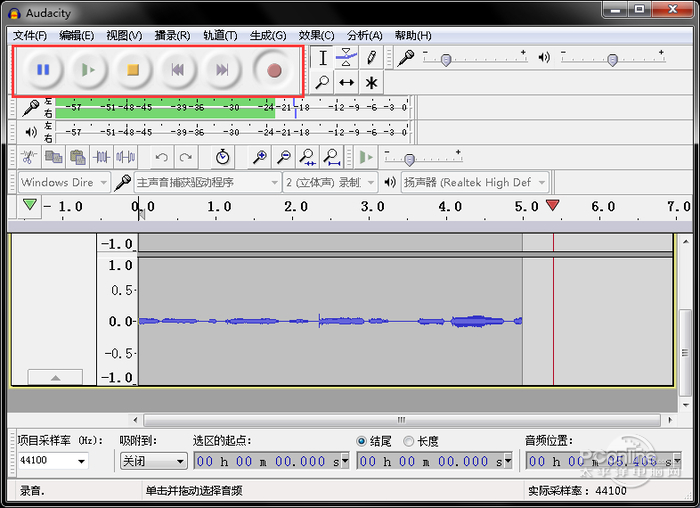
Task: Open the Windows DirectSound host dropdown
Action: [x=63, y=182]
